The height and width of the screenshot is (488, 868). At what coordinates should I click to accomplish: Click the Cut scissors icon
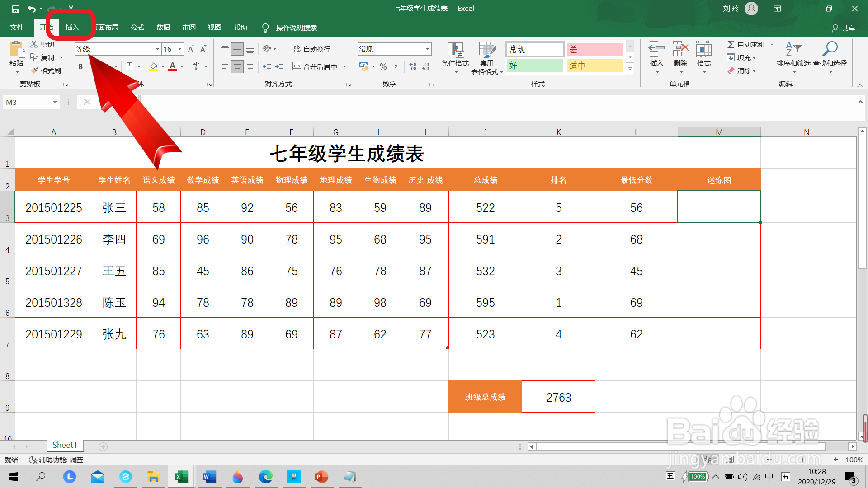(x=34, y=44)
